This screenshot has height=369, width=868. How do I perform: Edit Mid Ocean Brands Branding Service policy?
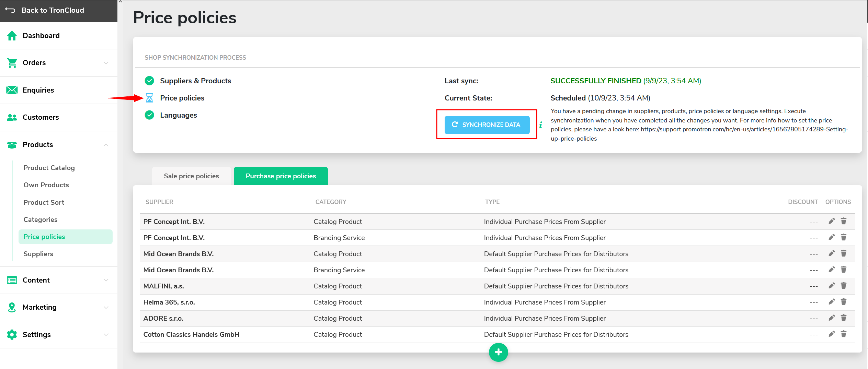click(x=832, y=270)
